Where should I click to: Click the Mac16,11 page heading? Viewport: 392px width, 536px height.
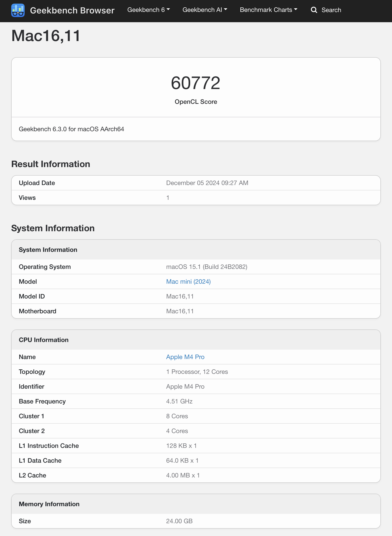click(x=46, y=36)
